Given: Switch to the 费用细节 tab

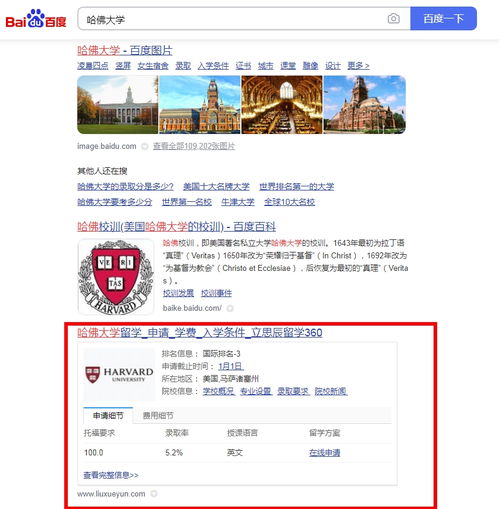Looking at the screenshot, I should click(x=158, y=416).
